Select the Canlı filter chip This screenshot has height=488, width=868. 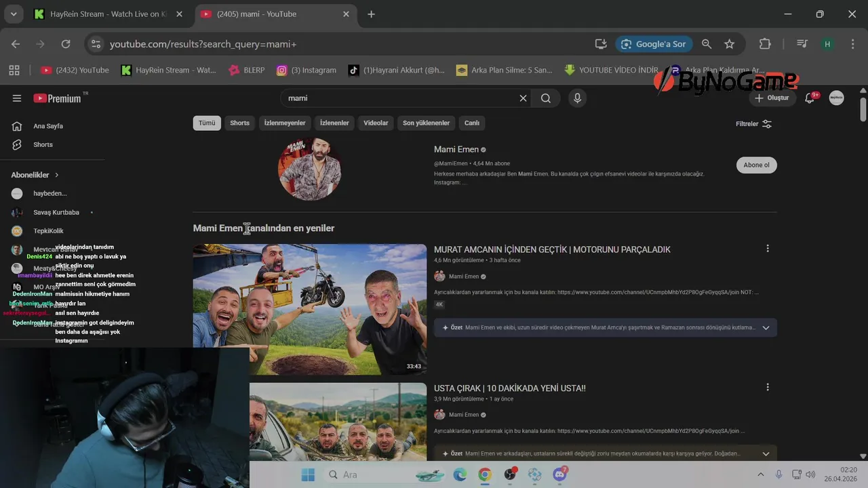point(472,123)
